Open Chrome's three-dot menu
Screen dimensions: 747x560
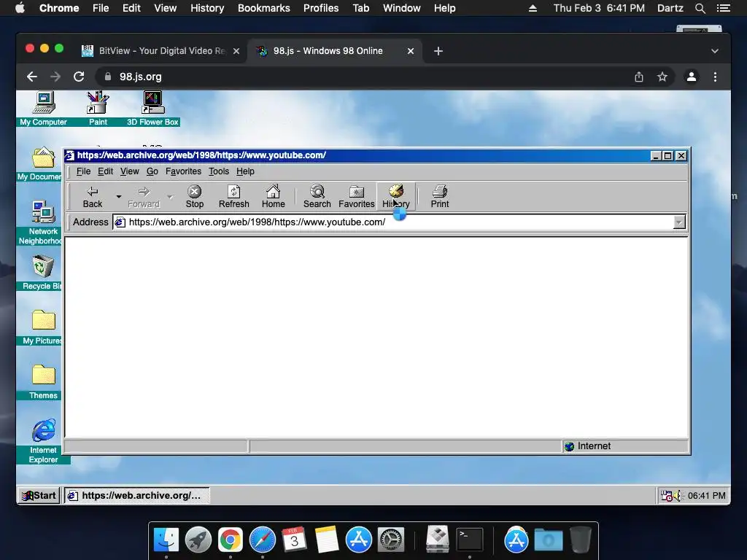715,77
